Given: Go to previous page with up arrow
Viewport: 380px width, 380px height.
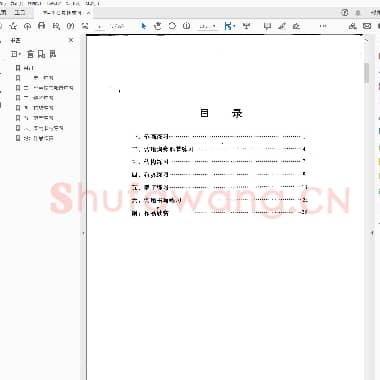Looking at the screenshot, I should [70, 26].
